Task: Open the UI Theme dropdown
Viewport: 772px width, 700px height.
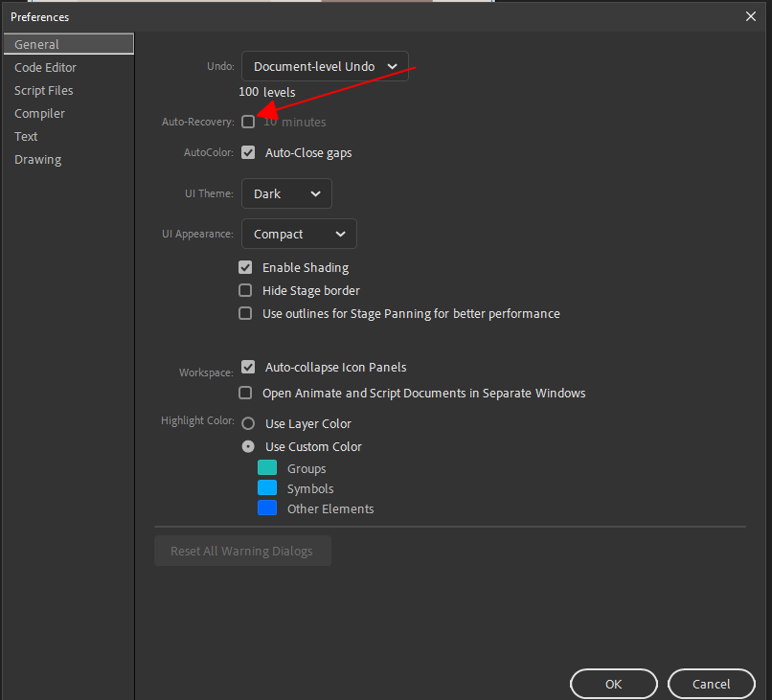Action: pyautogui.click(x=285, y=193)
